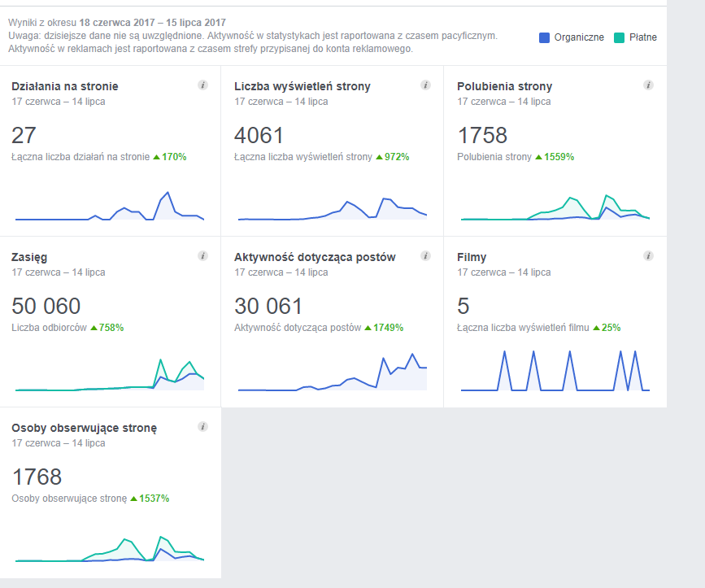Click info icon on Działania na stronie card
Image resolution: width=705 pixels, height=588 pixels.
[202, 85]
